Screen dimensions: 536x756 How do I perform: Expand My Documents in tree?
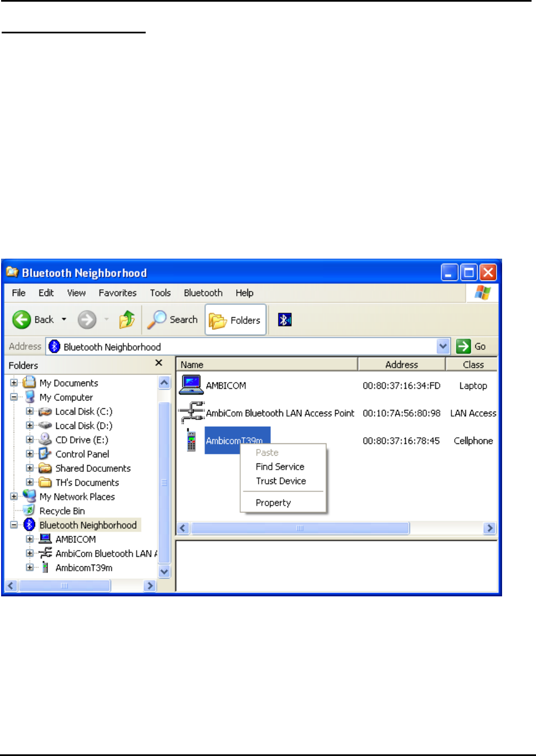14,383
